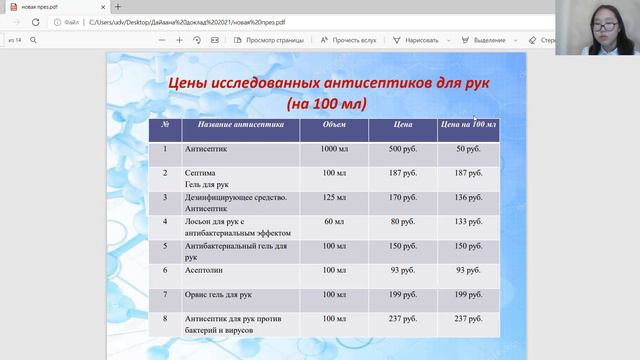Screen dimensions: 640x360
Task: Open Просмотр страницы view options
Action: pos(269,40)
